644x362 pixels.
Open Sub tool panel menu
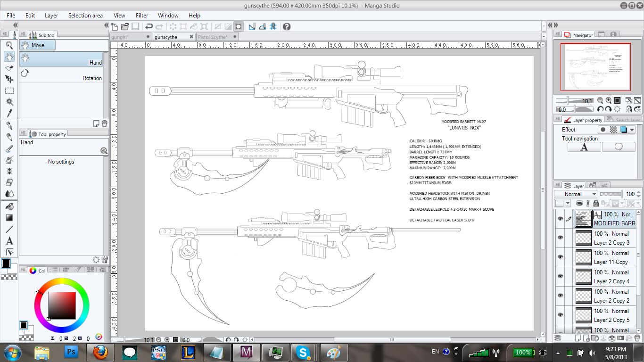(x=22, y=35)
